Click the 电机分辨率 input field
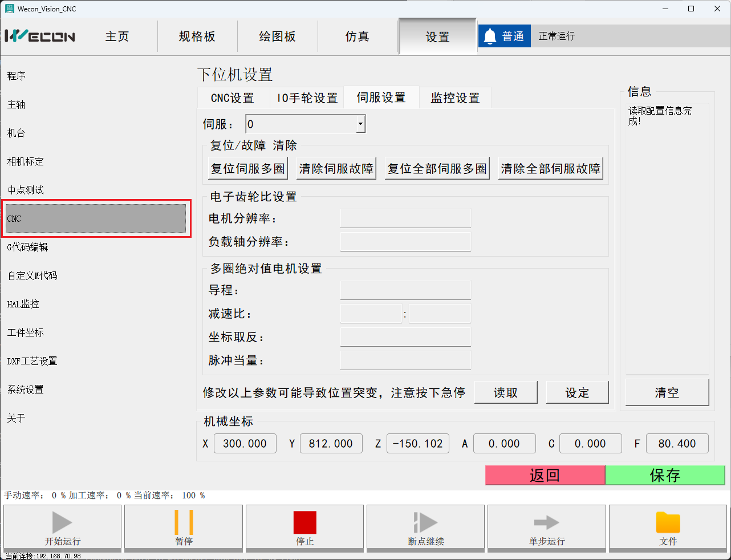 [405, 218]
